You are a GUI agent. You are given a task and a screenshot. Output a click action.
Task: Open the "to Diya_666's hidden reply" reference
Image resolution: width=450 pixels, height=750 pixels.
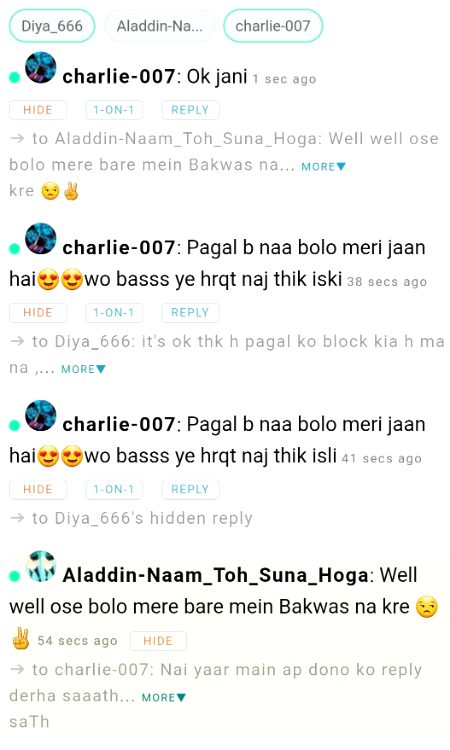coord(142,518)
